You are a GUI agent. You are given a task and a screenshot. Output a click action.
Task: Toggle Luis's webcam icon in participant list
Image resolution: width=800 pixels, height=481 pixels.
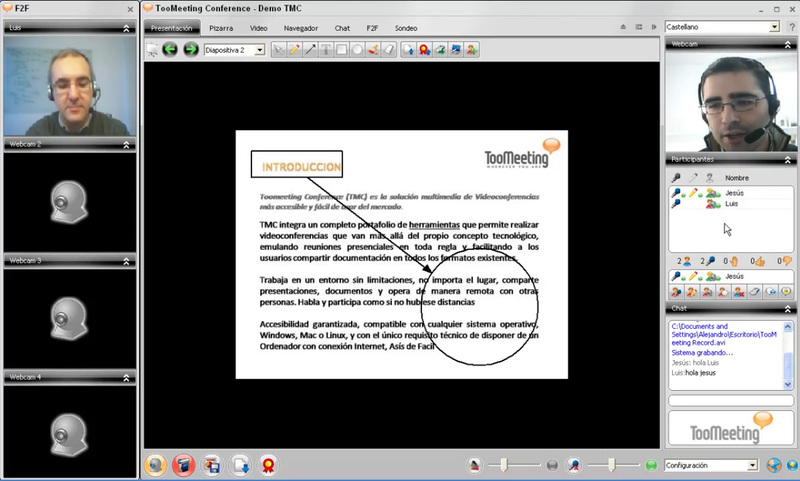point(712,204)
